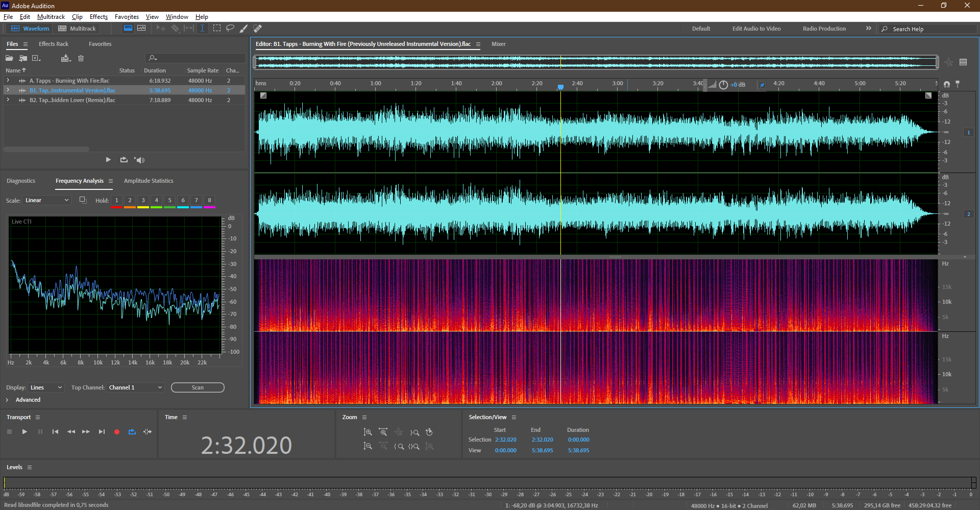Click the red Record button
Viewport: 980px width, 510px height.
117,432
